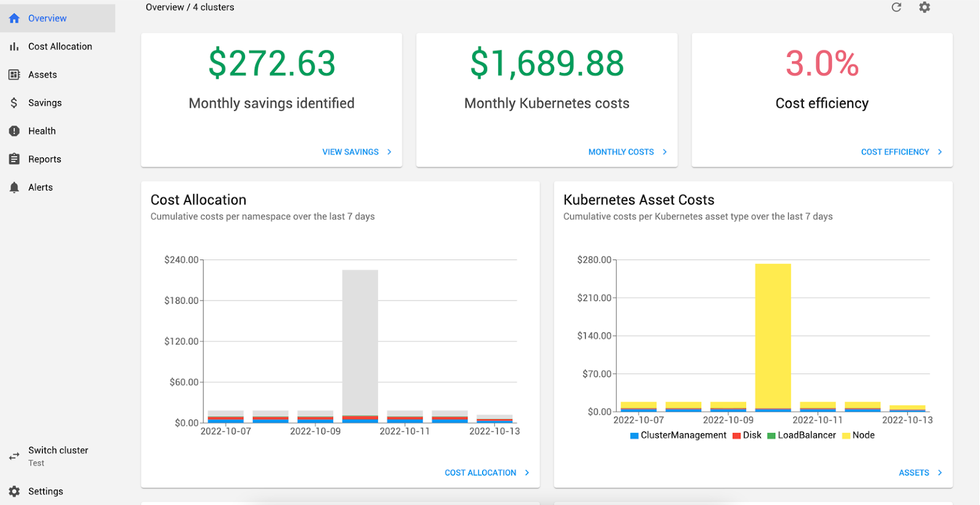Click $240.00 axis label in Cost Allocation
Image resolution: width=980 pixels, height=505 pixels.
coord(181,260)
